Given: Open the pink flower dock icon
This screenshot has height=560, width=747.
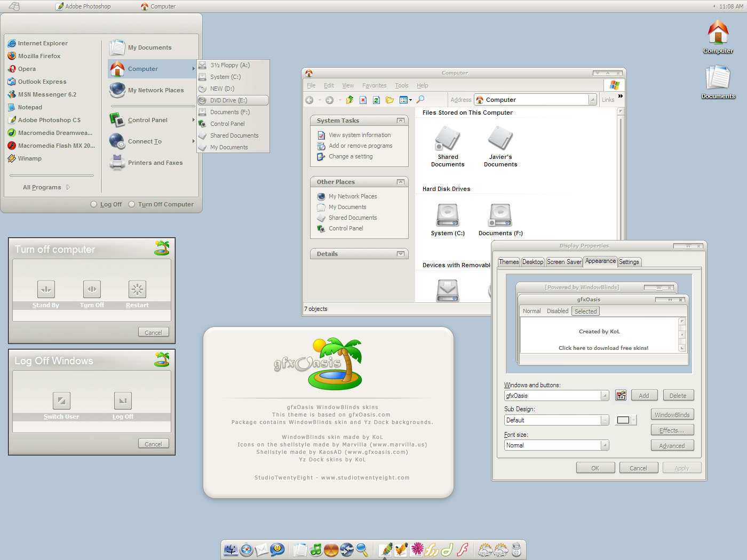Looking at the screenshot, I should [x=417, y=549].
